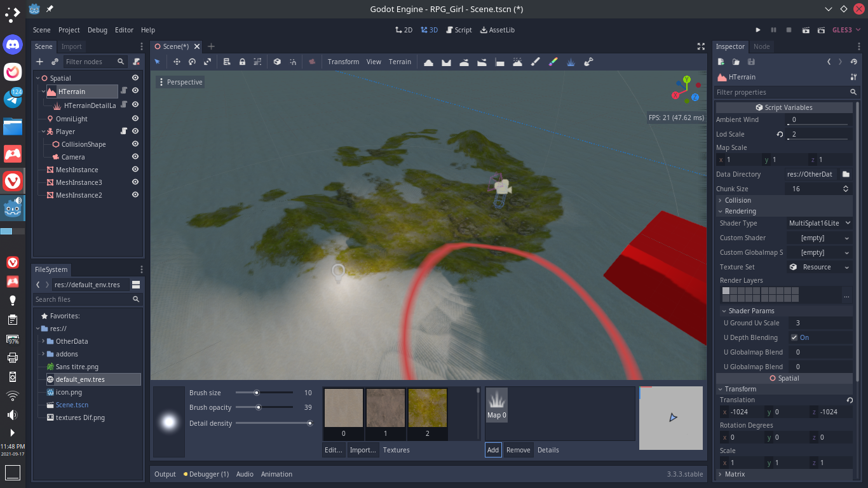Image resolution: width=868 pixels, height=488 pixels.
Task: Select the terrain Erode tool
Action: pos(517,62)
